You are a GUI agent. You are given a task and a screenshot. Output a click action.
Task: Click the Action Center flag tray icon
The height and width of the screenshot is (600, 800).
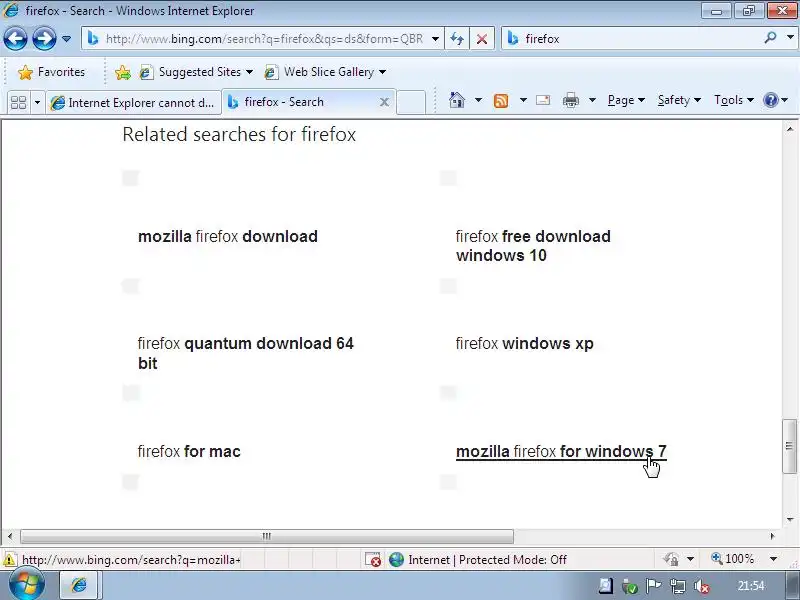pyautogui.click(x=654, y=586)
